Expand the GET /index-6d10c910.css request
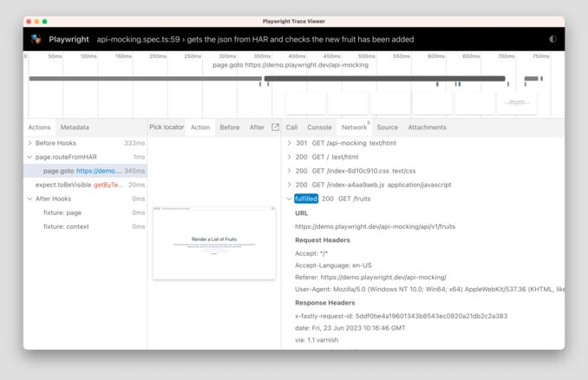This screenshot has width=588, height=380. (x=290, y=171)
